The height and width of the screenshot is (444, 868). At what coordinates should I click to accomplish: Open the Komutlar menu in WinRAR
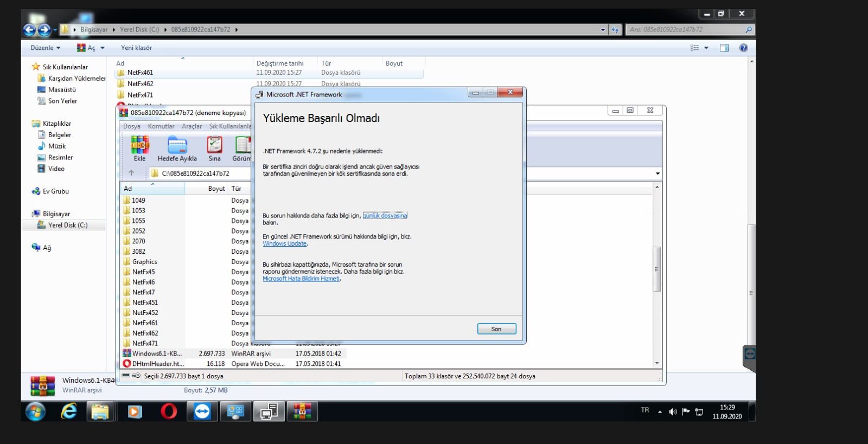coord(161,126)
